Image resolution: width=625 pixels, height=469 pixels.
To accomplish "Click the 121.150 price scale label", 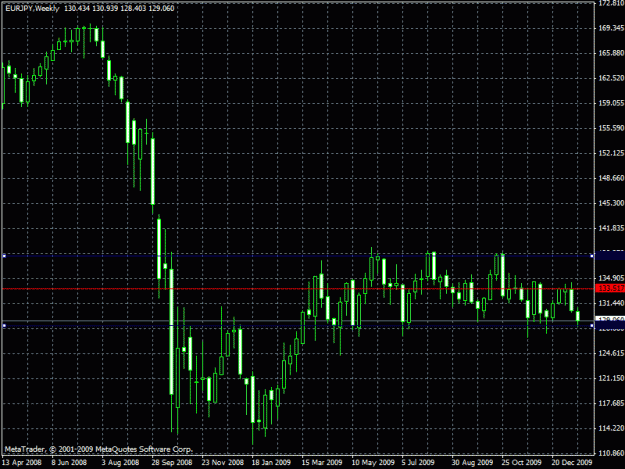I will coord(611,379).
